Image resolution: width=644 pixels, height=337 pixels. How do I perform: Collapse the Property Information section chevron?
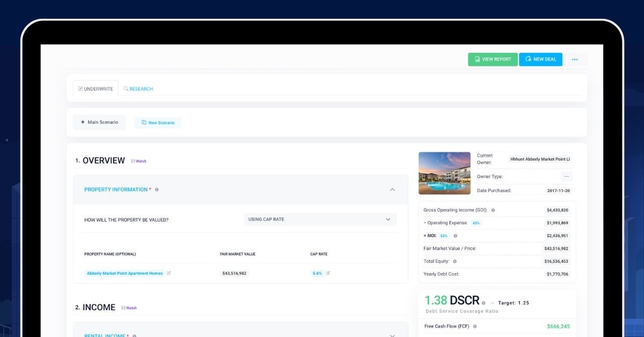[392, 189]
